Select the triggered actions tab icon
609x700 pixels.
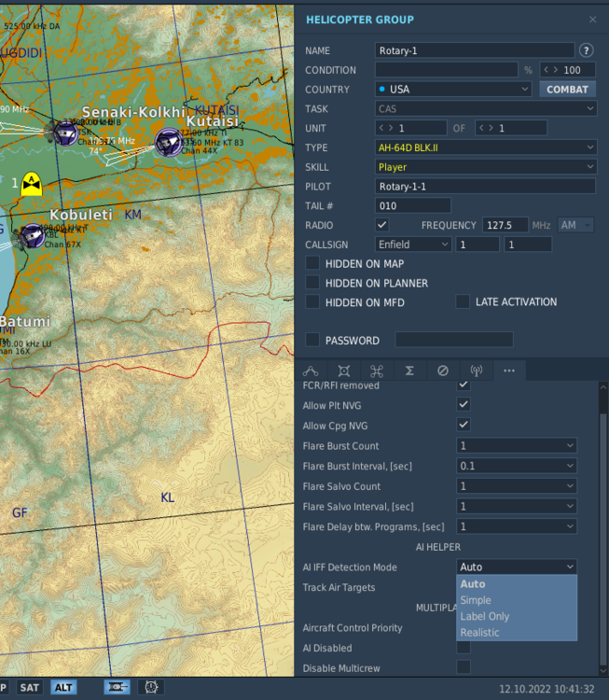tap(377, 371)
